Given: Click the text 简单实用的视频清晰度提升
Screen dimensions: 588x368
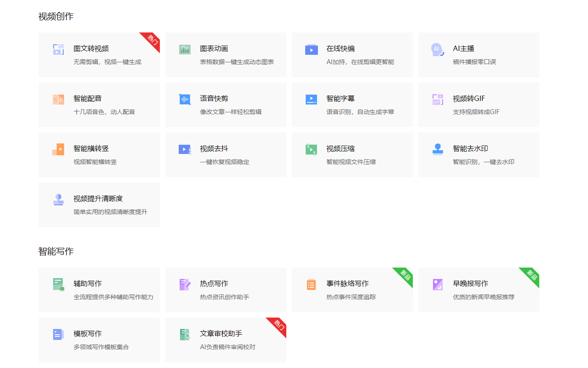Looking at the screenshot, I should (111, 212).
